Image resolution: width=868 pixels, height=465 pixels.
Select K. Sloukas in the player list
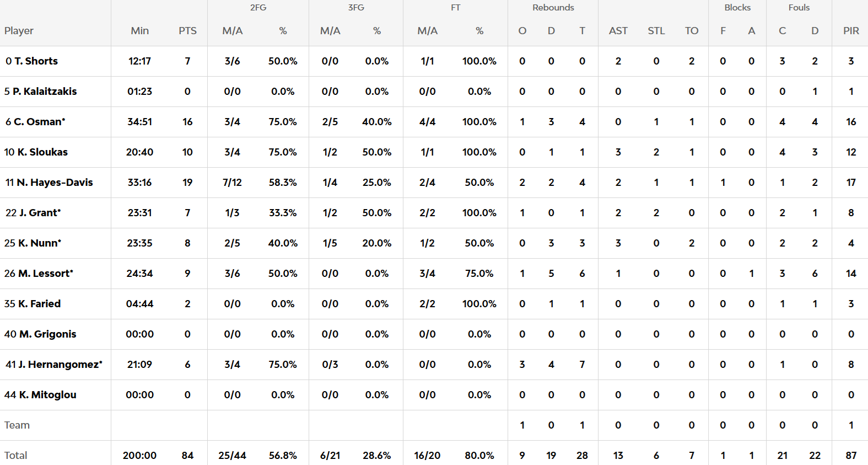click(42, 152)
